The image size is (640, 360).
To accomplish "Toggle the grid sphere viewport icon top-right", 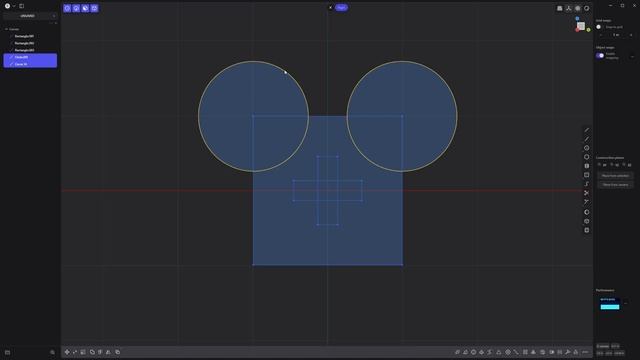I will (x=578, y=8).
